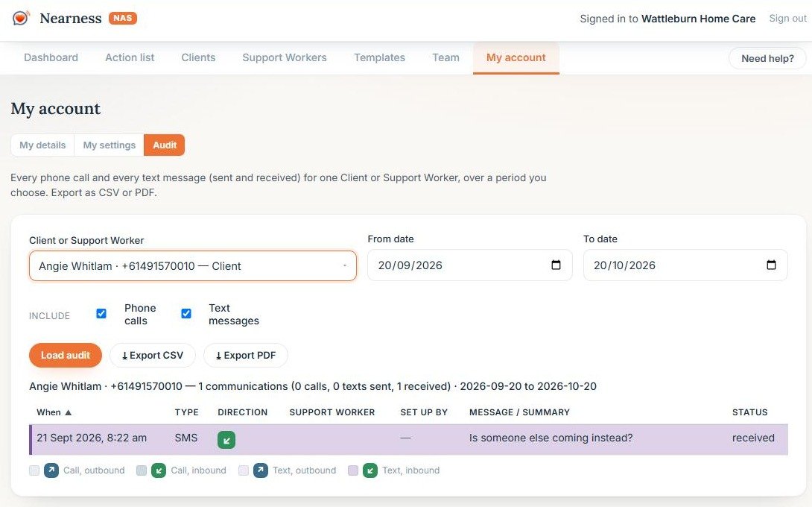
Task: Click the SMS type cell
Action: pyautogui.click(x=186, y=438)
